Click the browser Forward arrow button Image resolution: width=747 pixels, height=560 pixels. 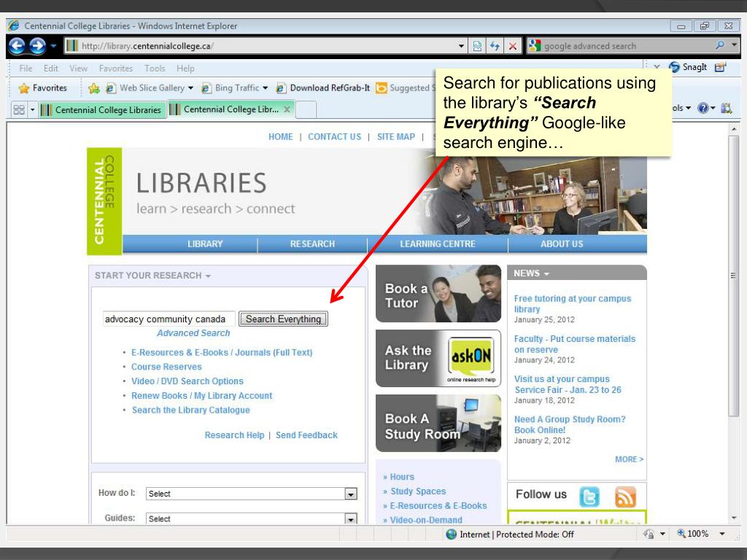click(x=37, y=46)
